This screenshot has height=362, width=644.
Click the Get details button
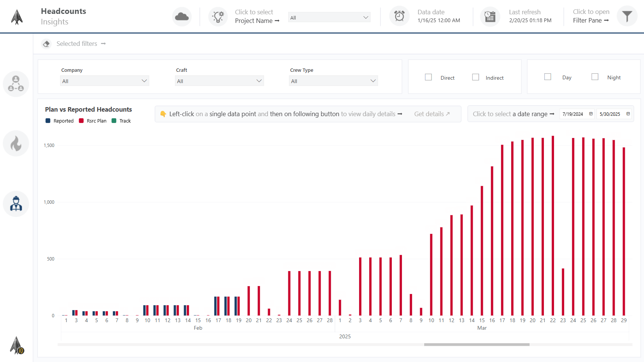coord(432,114)
